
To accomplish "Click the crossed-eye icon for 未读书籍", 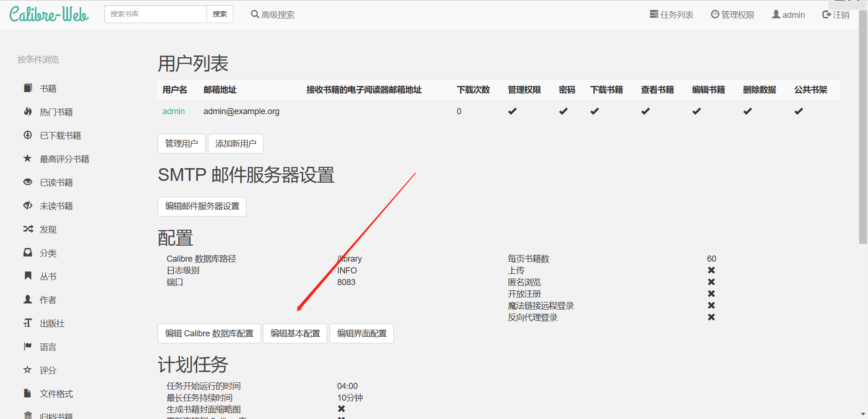I will (28, 206).
